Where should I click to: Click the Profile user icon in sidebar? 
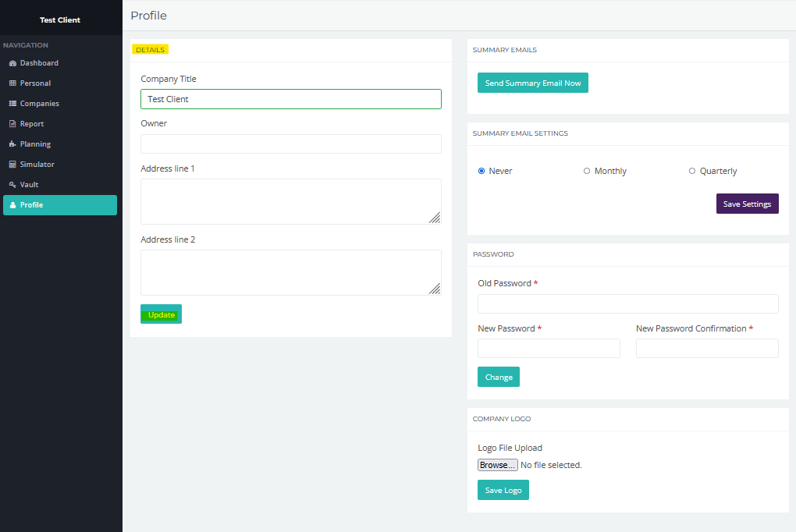tap(12, 205)
